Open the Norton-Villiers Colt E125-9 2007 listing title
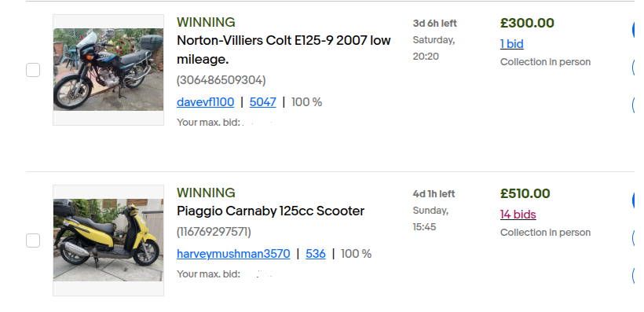Image resolution: width=644 pixels, height=312 pixels. coord(284,50)
